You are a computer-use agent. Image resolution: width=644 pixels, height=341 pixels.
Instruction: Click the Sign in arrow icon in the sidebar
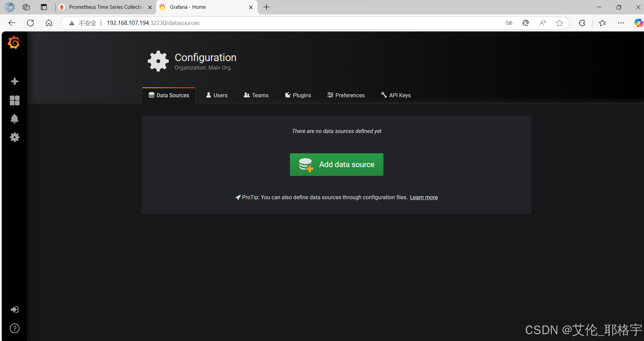pyautogui.click(x=15, y=310)
